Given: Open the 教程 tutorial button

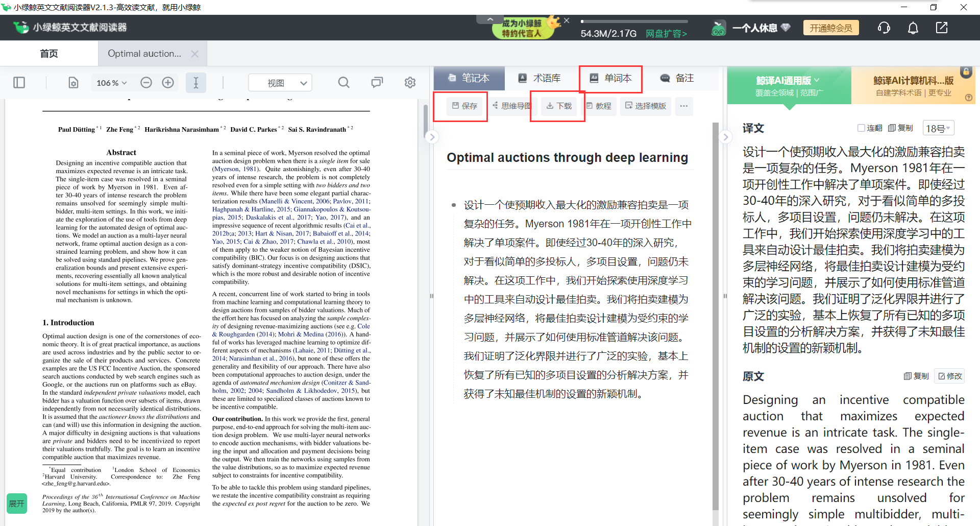Looking at the screenshot, I should pos(599,106).
